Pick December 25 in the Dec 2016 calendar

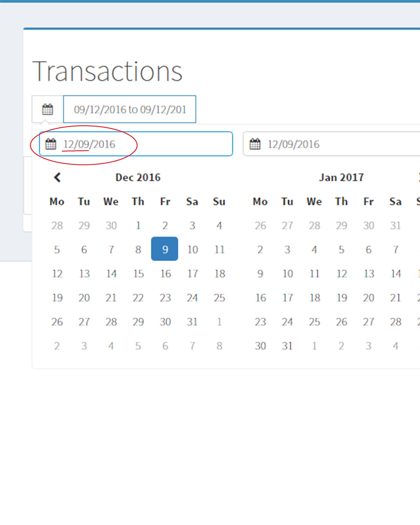[x=219, y=297]
